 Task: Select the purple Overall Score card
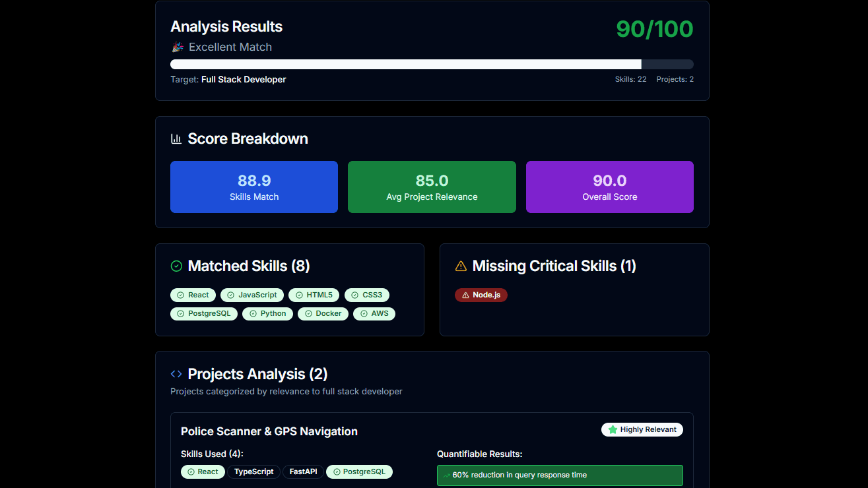(x=609, y=187)
